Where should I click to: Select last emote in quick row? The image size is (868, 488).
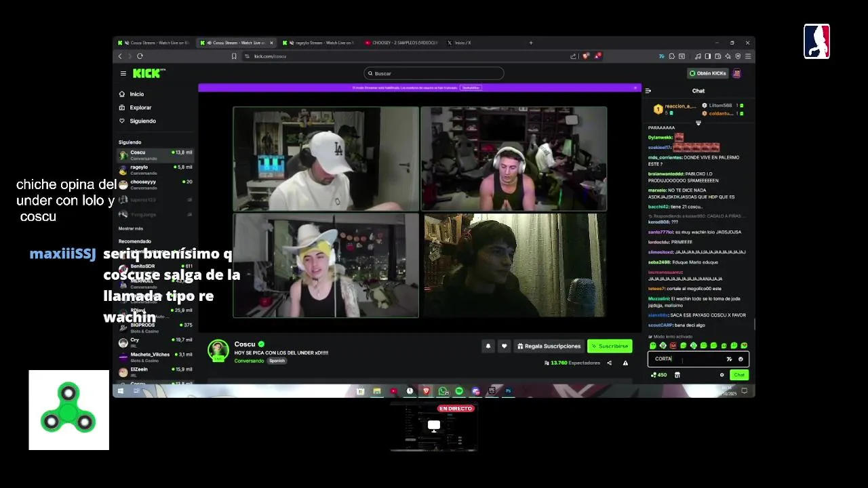(x=744, y=346)
